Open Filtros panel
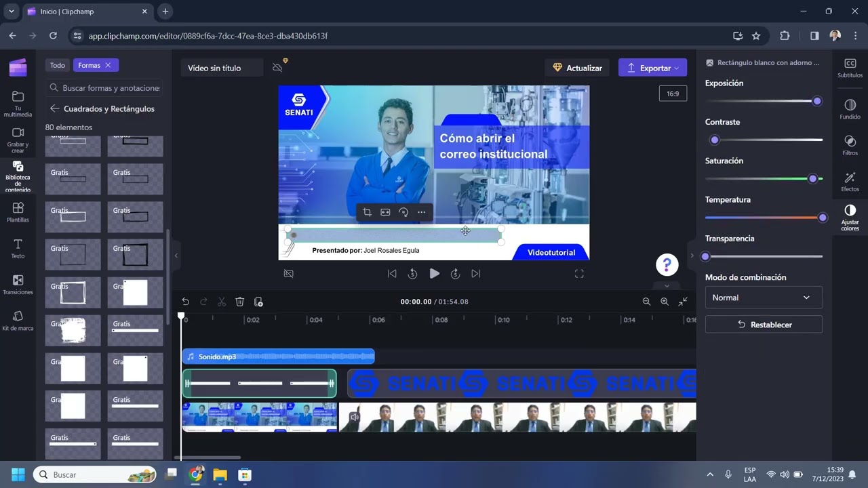The width and height of the screenshot is (868, 488). [x=850, y=145]
